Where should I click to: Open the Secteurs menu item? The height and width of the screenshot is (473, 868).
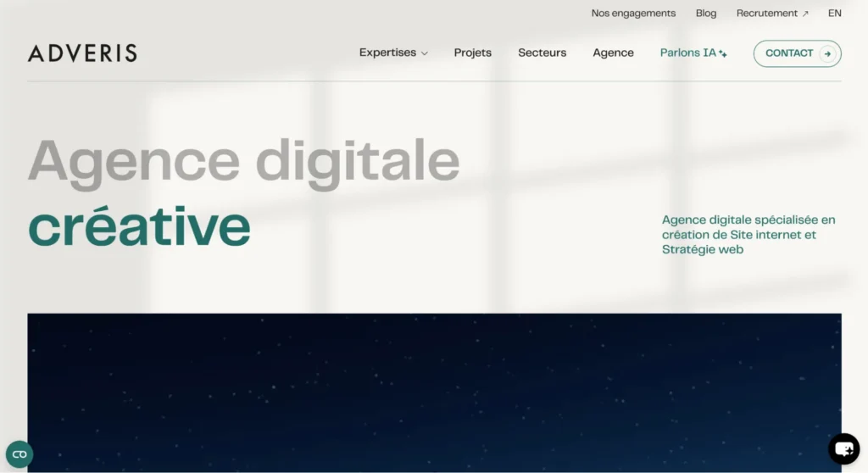coord(542,53)
